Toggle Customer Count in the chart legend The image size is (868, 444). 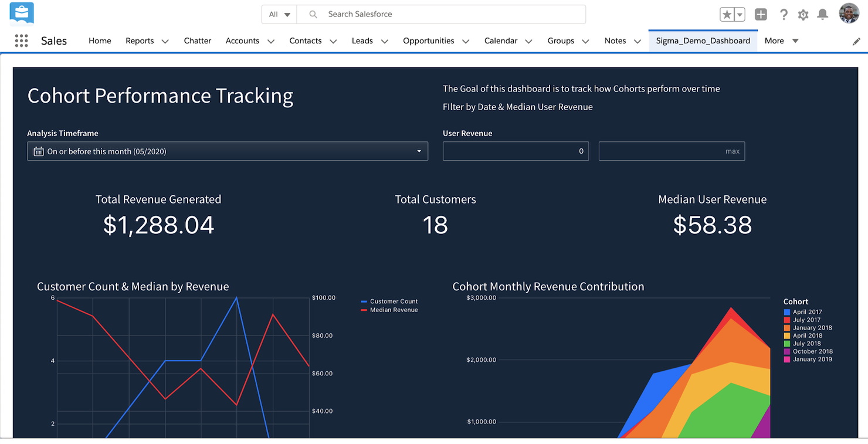(389, 301)
